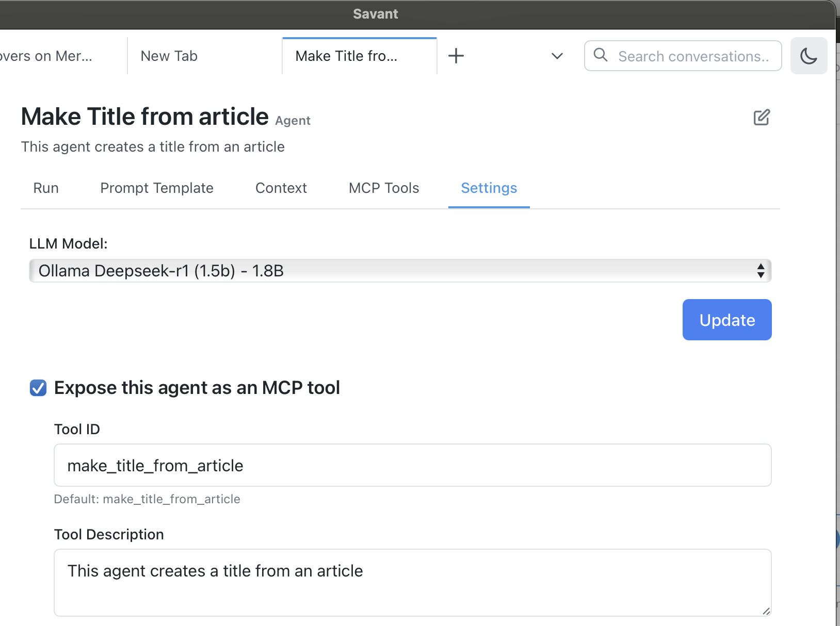The width and height of the screenshot is (840, 626).
Task: Click into the Tool ID field
Action: pos(412,466)
